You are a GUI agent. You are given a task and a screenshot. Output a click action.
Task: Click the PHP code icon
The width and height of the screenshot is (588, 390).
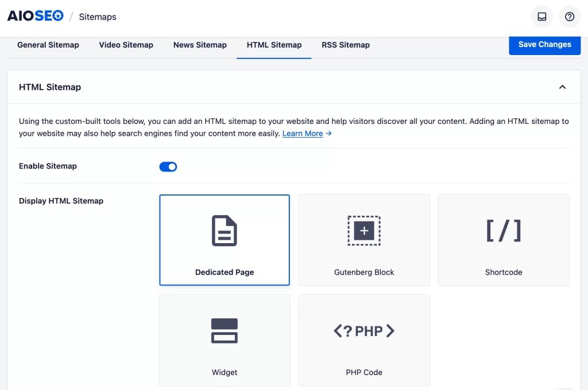(363, 331)
